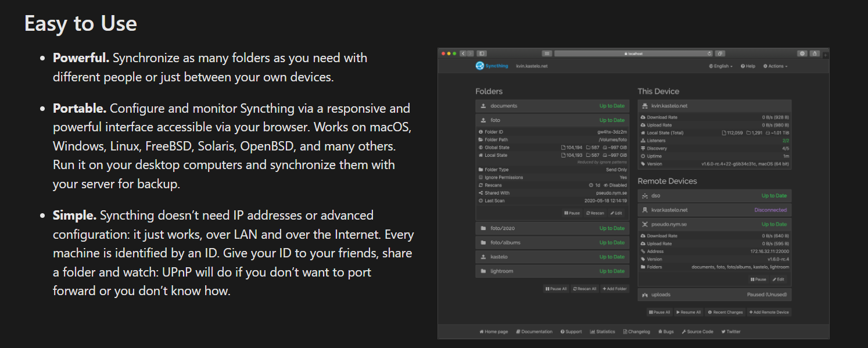
Task: Click the bold word Portable.
Action: click(x=80, y=109)
